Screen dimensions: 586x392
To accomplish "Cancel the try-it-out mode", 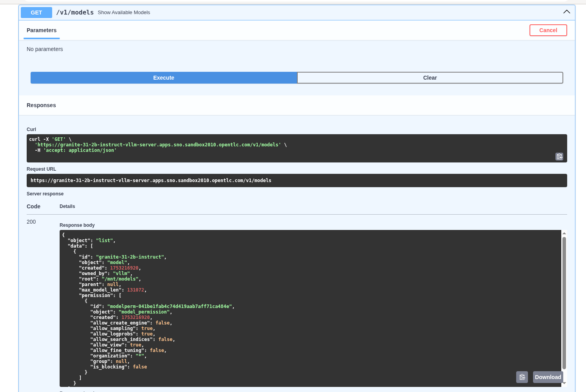I will tap(548, 30).
